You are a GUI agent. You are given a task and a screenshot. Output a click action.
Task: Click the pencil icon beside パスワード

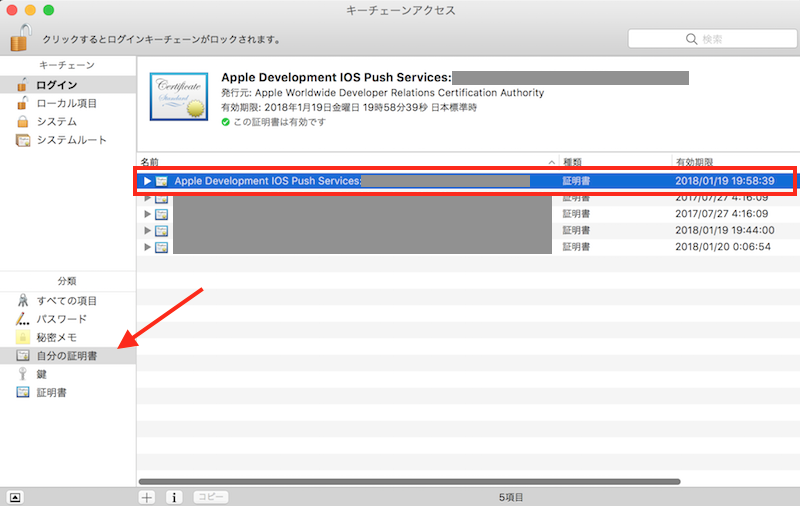point(22,319)
